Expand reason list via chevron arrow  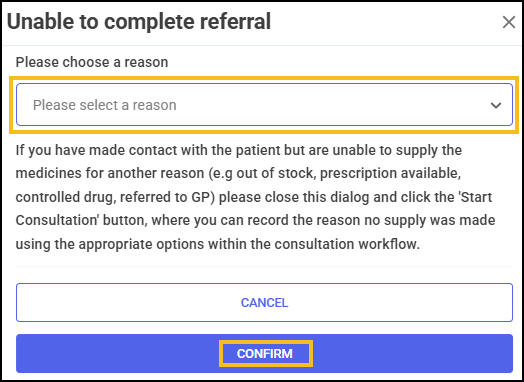click(496, 106)
